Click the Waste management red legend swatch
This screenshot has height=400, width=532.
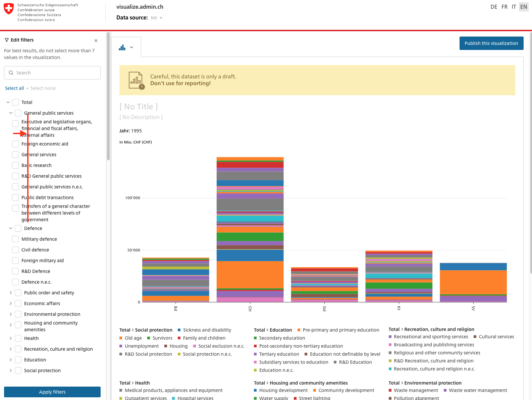(390, 390)
